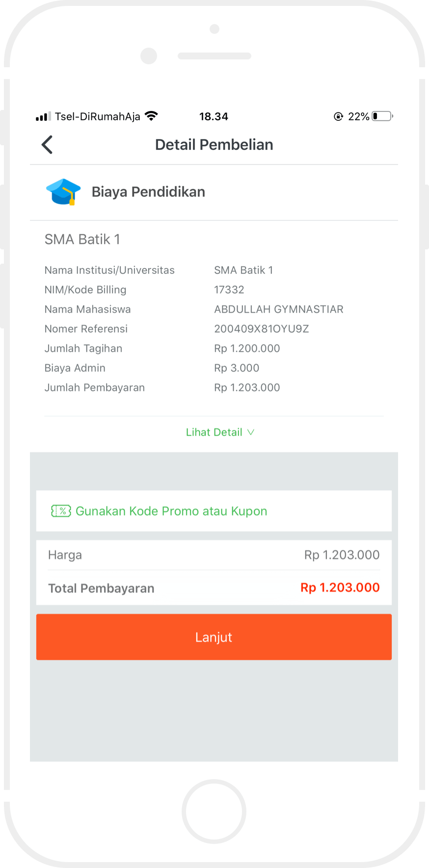Tap the Biaya Pendidikan category header
429x868 pixels.
pyautogui.click(x=148, y=192)
